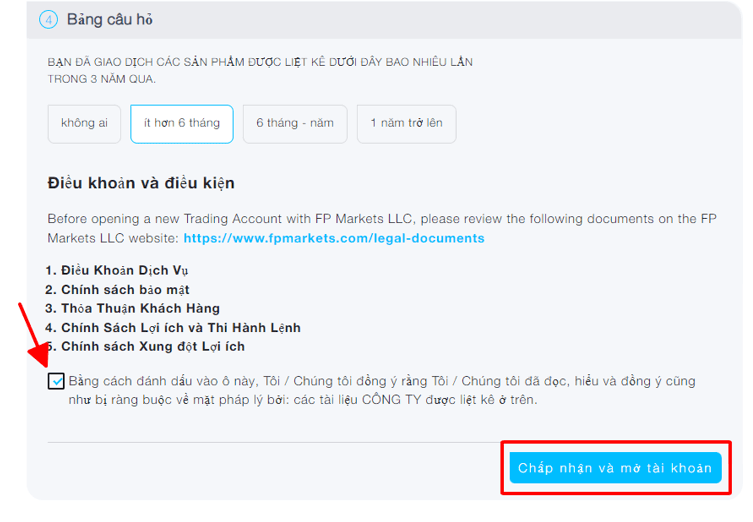Select '6 tháng - năm' option
This screenshot has width=753, height=522.
pyautogui.click(x=295, y=124)
